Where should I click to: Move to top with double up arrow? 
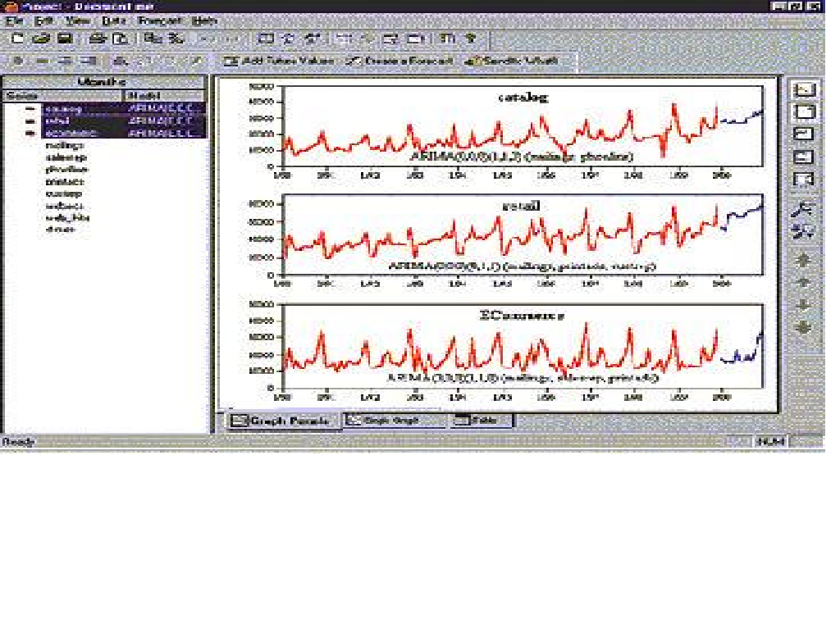(803, 260)
